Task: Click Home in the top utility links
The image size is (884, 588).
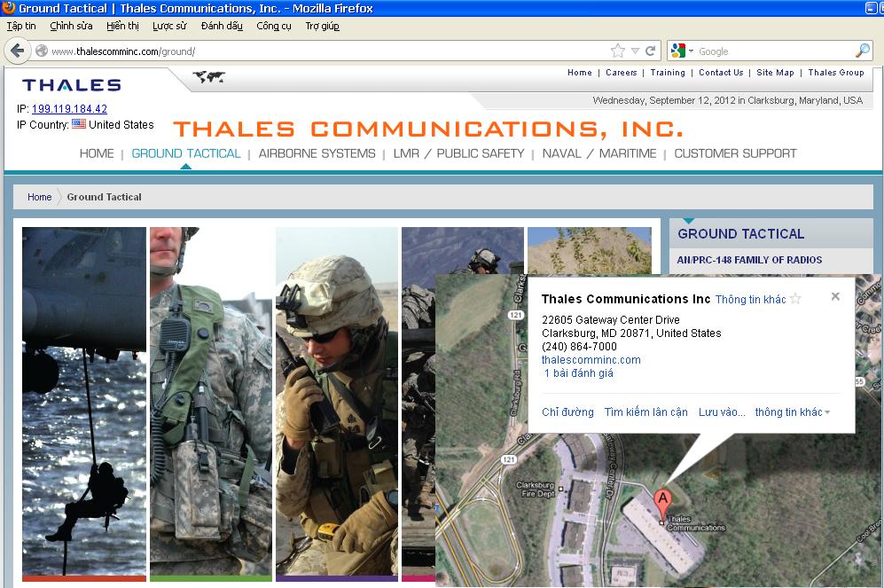Action: pyautogui.click(x=580, y=72)
